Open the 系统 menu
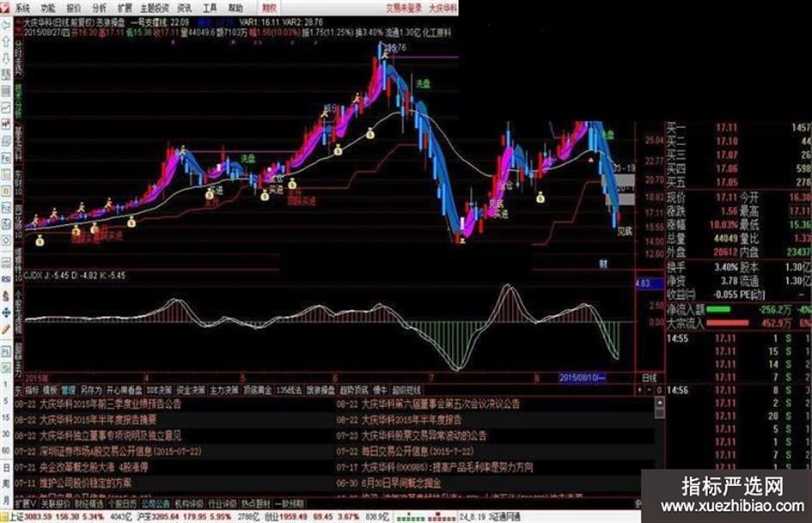812x523 pixels. (22, 9)
